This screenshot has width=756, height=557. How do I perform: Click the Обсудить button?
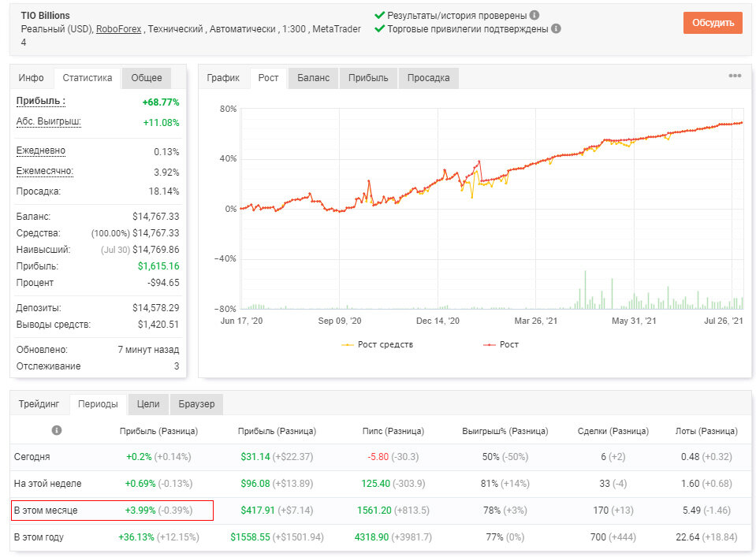(713, 23)
